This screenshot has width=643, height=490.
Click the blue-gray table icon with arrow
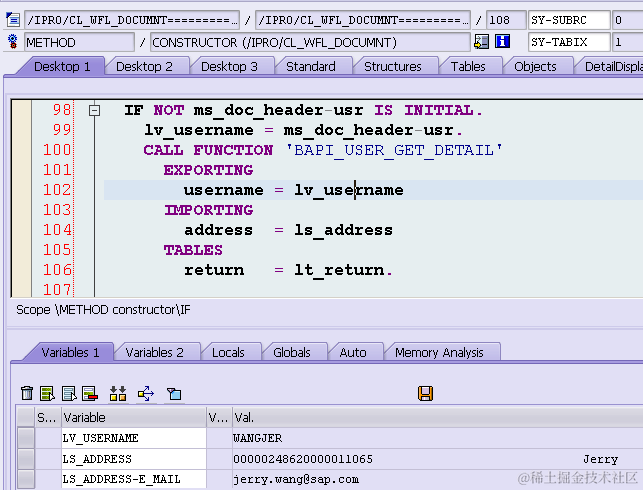pos(69,393)
